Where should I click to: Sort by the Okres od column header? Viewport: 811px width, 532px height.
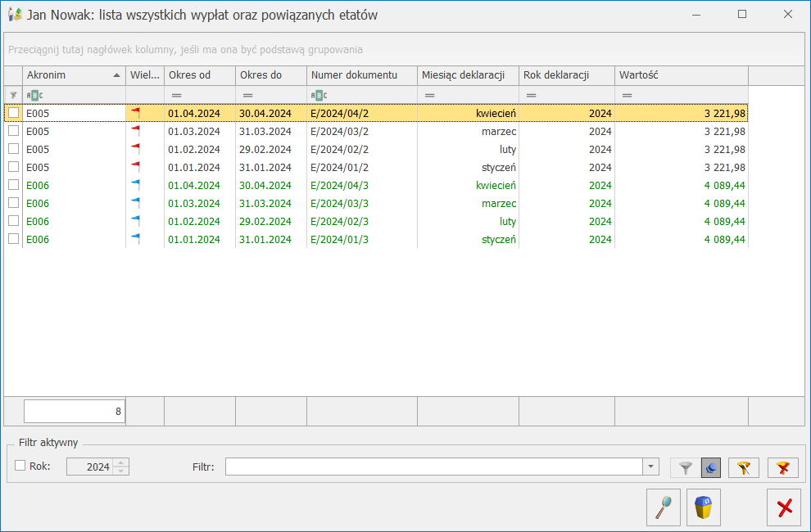200,75
